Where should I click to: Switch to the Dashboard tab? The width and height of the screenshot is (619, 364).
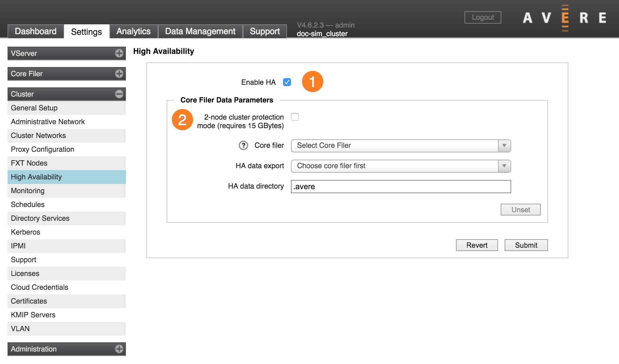pos(36,31)
